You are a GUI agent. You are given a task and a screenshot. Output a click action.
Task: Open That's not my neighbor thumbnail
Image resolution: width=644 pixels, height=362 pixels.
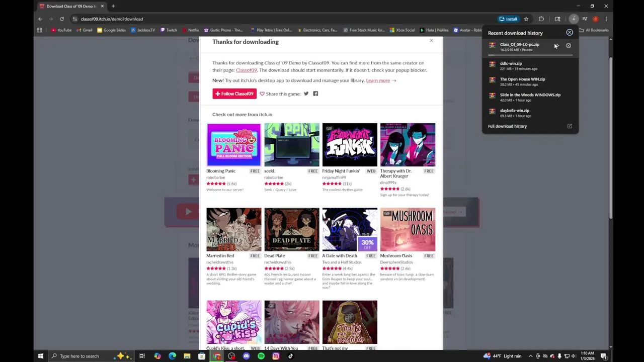350,322
